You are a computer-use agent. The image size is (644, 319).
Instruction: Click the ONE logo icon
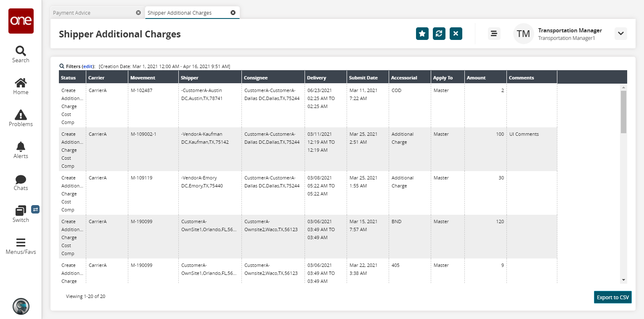click(21, 21)
